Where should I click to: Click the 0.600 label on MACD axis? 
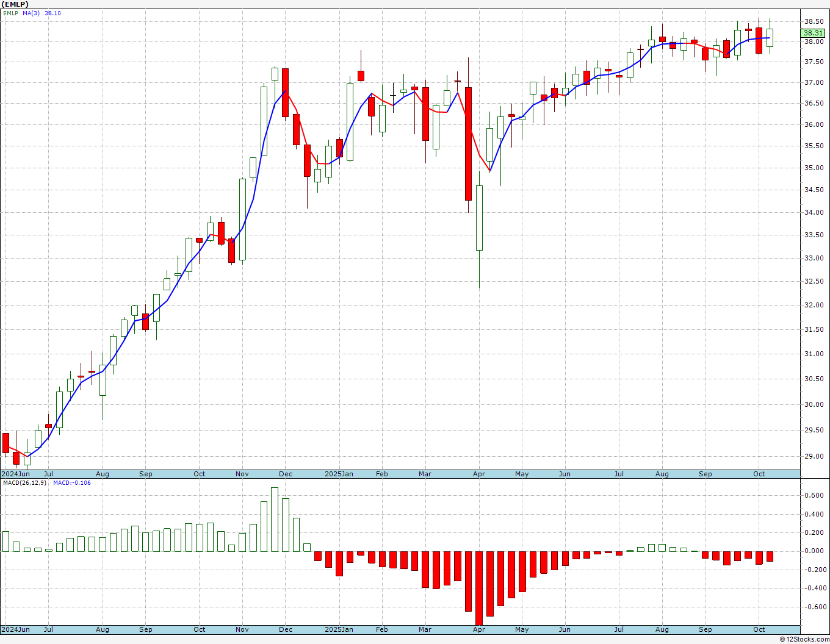point(814,495)
